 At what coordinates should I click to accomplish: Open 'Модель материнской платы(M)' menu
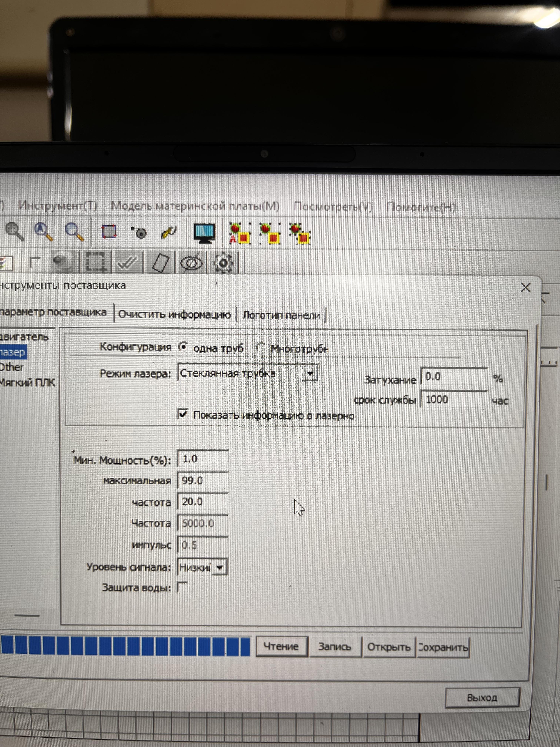coord(195,206)
